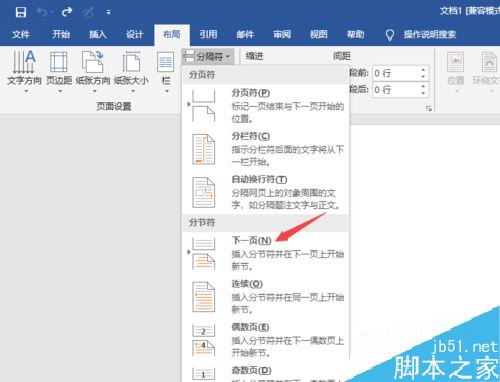Switch to the 引用 tab
Viewport: 500px width, 382px height.
pyautogui.click(x=208, y=34)
